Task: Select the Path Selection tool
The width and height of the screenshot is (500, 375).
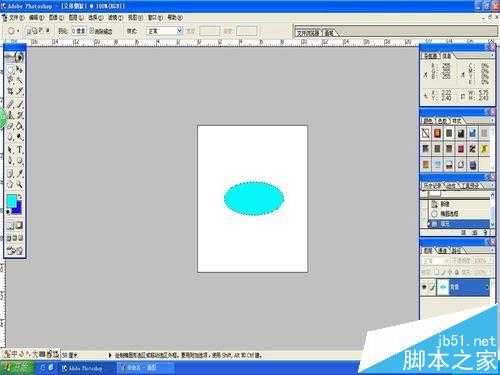Action: tap(11, 150)
